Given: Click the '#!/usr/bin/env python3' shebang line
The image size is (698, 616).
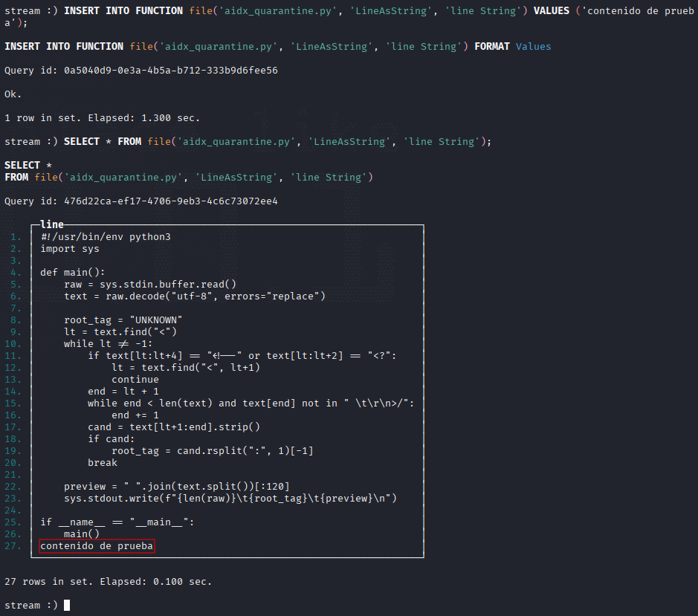Looking at the screenshot, I should click(106, 237).
